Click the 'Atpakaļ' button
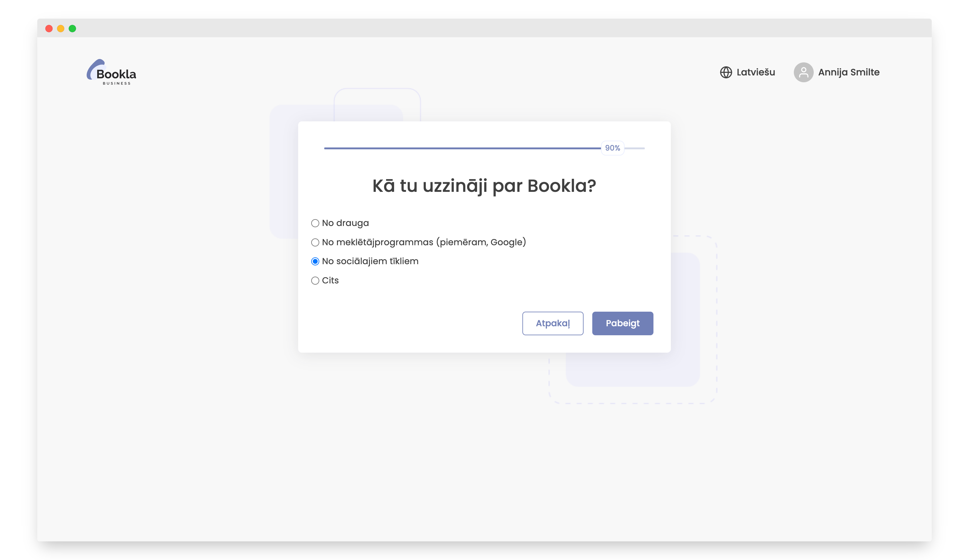969x560 pixels. [553, 323]
